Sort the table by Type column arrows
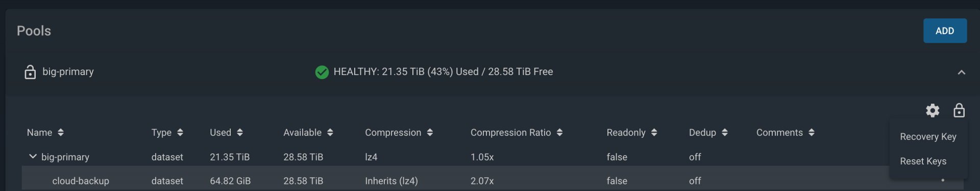 pos(180,132)
